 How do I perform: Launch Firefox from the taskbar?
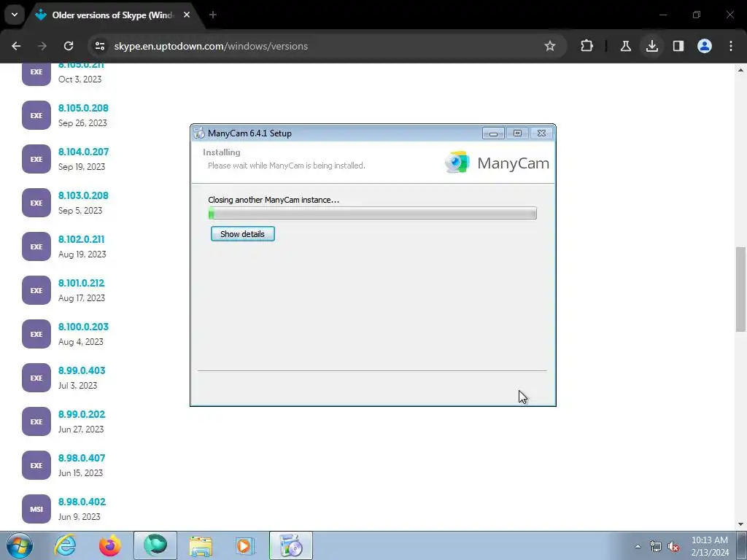click(110, 545)
